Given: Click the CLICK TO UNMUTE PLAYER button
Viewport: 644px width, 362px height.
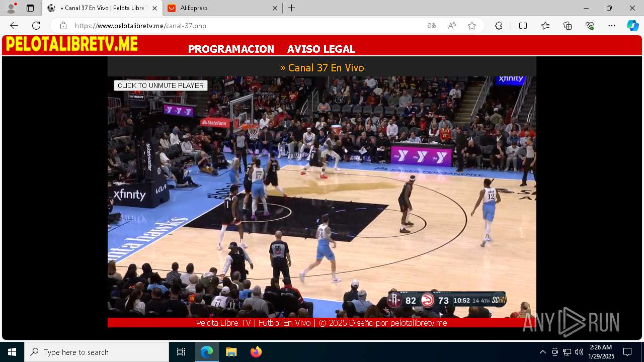Looking at the screenshot, I should pos(160,85).
